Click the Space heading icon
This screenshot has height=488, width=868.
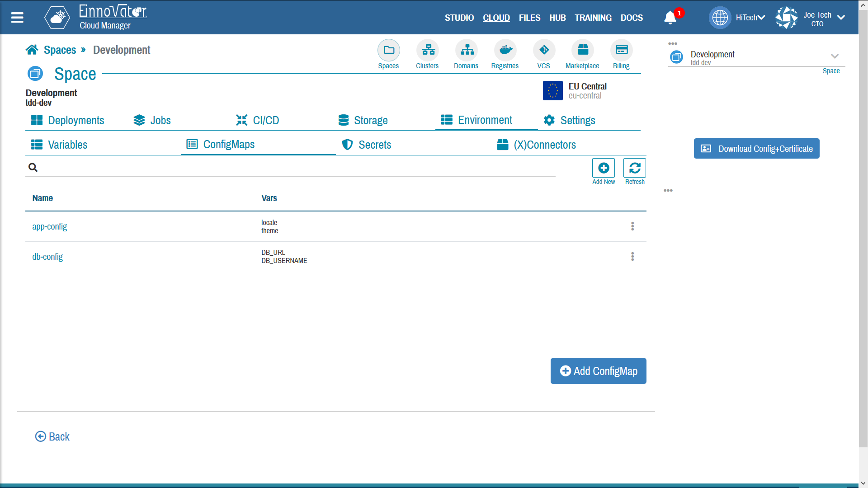35,73
